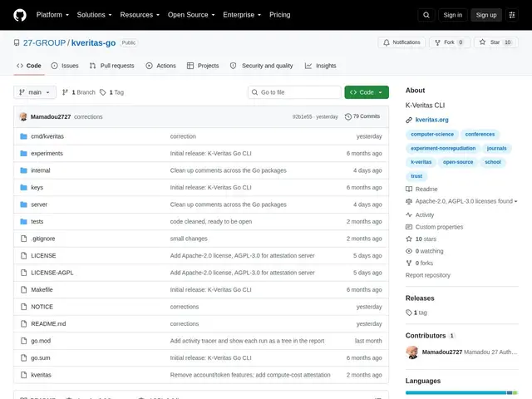Switch to Security and quality tab
This screenshot has width=532, height=399.
pos(261,66)
